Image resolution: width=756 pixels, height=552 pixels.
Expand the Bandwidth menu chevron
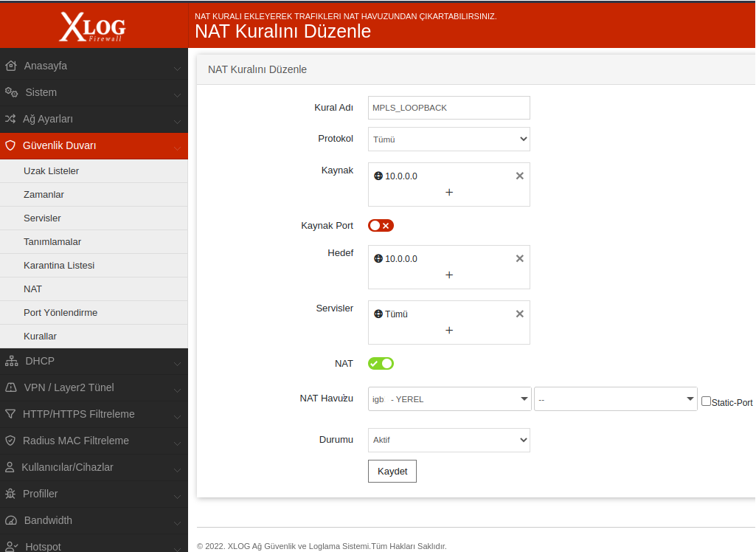178,524
